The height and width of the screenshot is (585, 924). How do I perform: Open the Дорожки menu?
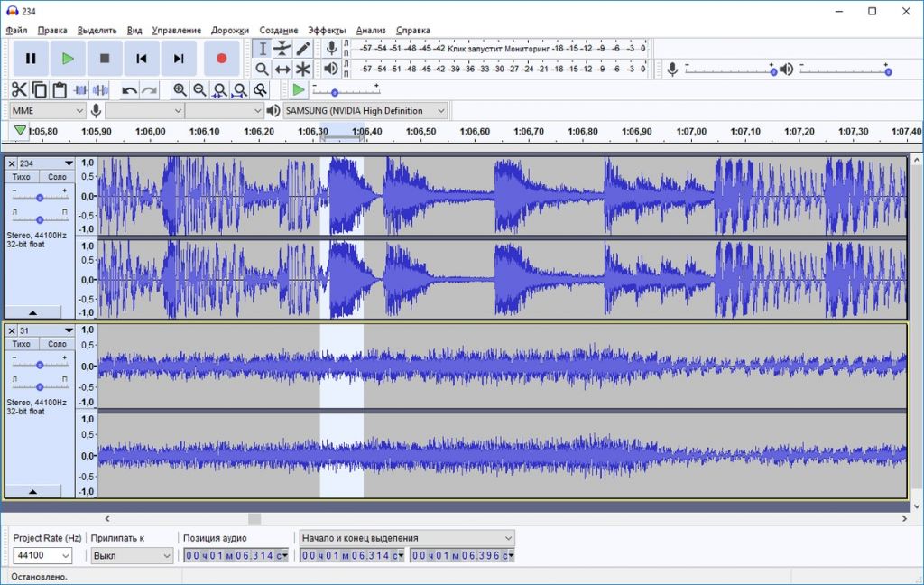click(230, 30)
